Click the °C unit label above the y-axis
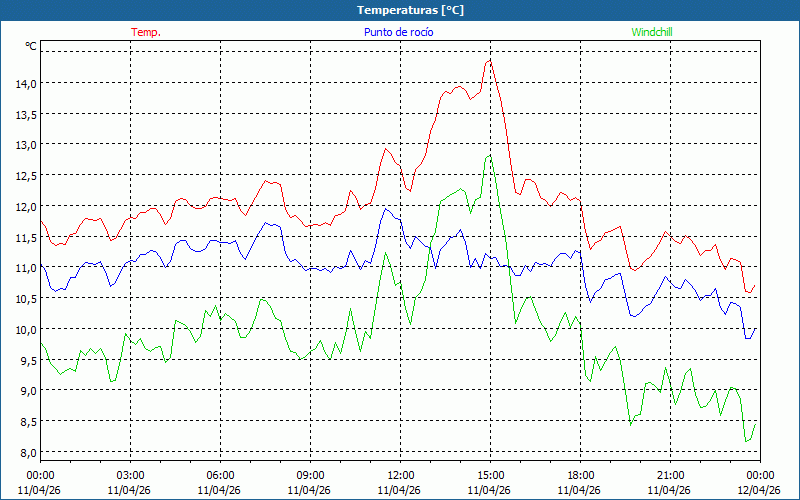 tap(31, 46)
